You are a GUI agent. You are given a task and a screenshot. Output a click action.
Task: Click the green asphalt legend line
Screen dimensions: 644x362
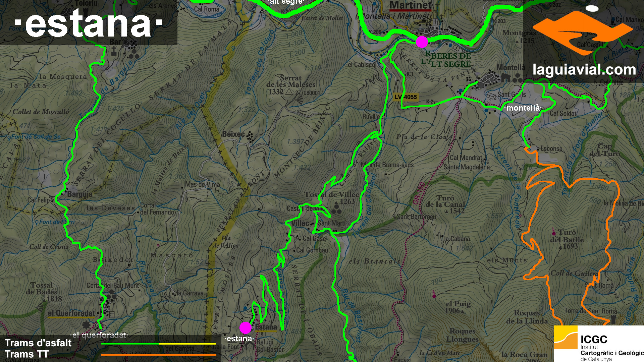[x=130, y=344]
